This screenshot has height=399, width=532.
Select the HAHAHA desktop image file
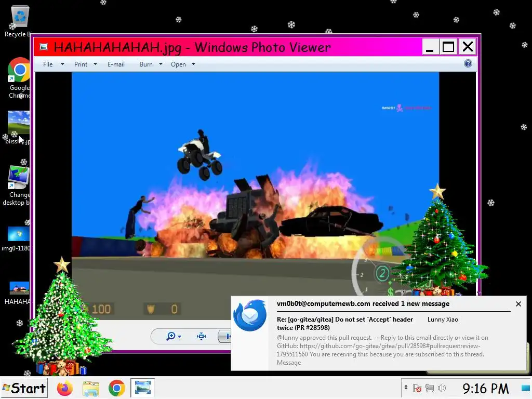point(18,293)
